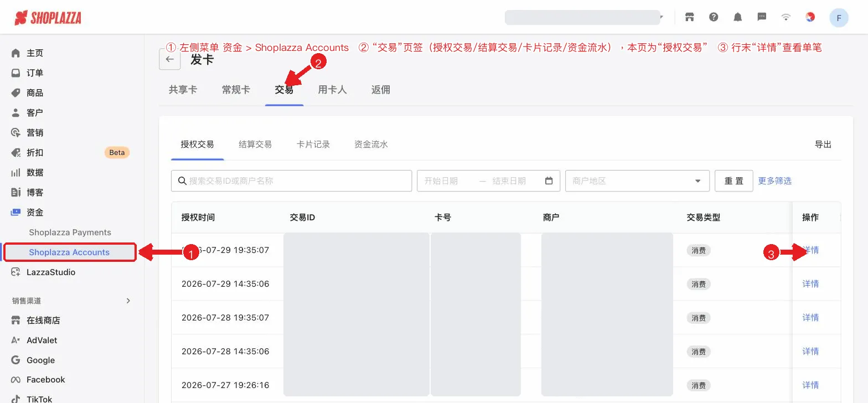Open notifications bell in the header

(738, 17)
